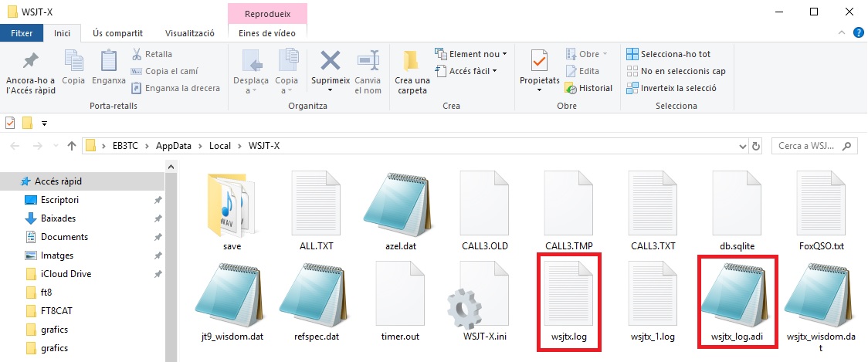Click the Reprodueix contextual tab
The height and width of the screenshot is (362, 868).
pyautogui.click(x=267, y=13)
